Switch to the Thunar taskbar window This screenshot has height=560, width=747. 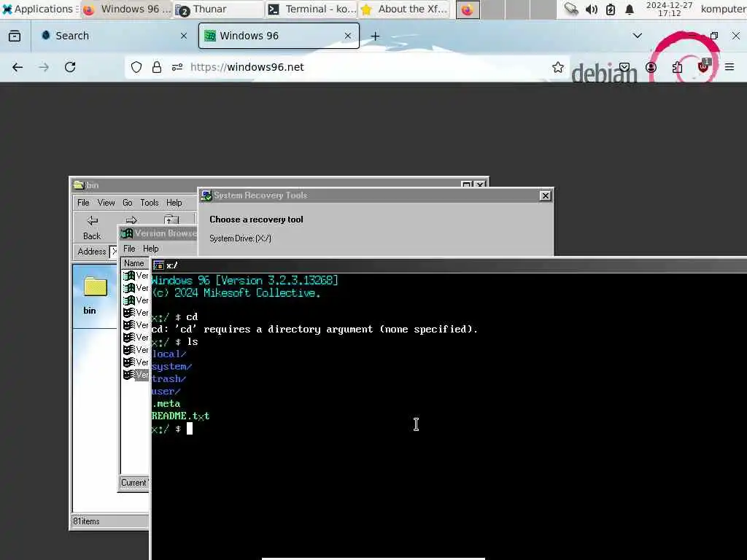point(218,9)
